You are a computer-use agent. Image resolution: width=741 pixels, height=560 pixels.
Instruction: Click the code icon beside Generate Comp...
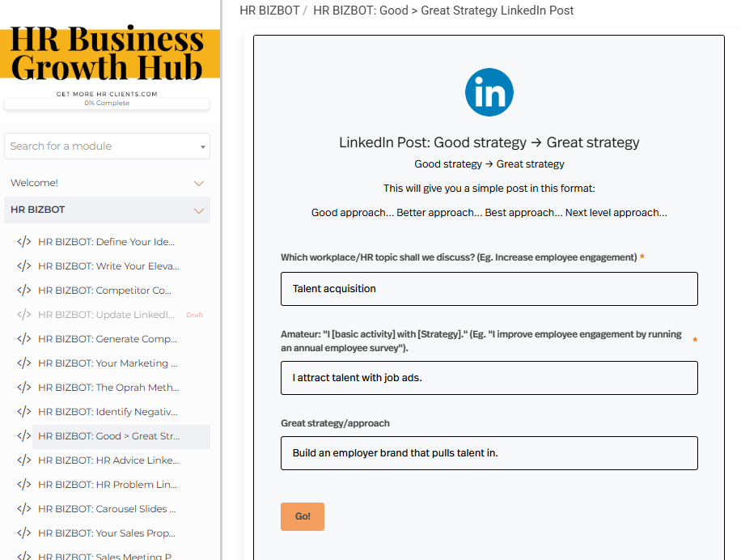pyautogui.click(x=24, y=339)
